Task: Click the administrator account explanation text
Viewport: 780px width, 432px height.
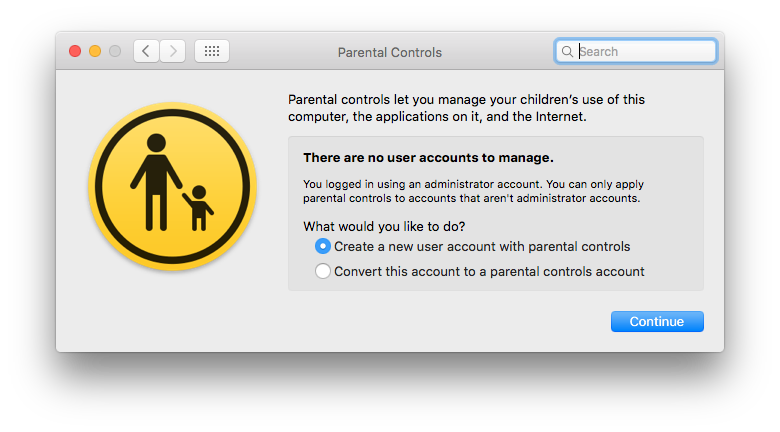Action: click(x=473, y=191)
